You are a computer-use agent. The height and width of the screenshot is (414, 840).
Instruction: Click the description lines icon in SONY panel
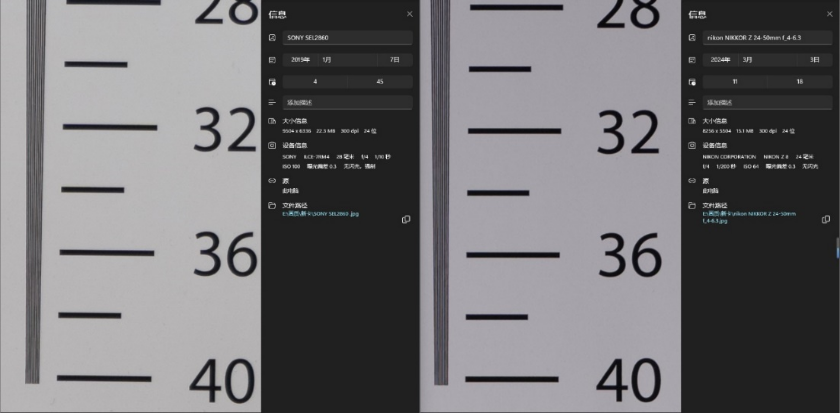tap(272, 102)
